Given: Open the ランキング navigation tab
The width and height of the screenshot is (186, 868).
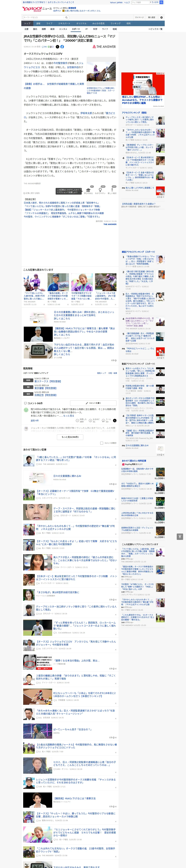Looking at the screenshot, I should click(x=115, y=24).
